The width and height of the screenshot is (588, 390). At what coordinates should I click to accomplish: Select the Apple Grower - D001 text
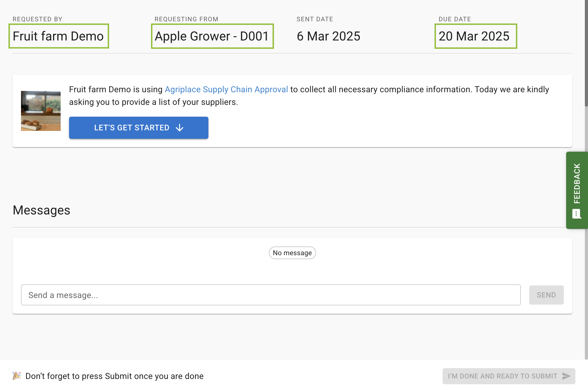[212, 36]
